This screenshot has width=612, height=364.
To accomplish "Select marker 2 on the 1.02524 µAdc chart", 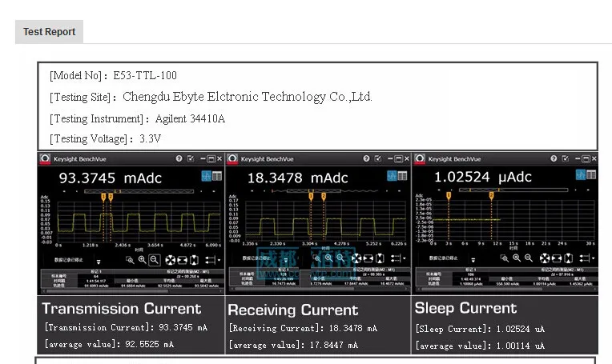I will point(491,196).
